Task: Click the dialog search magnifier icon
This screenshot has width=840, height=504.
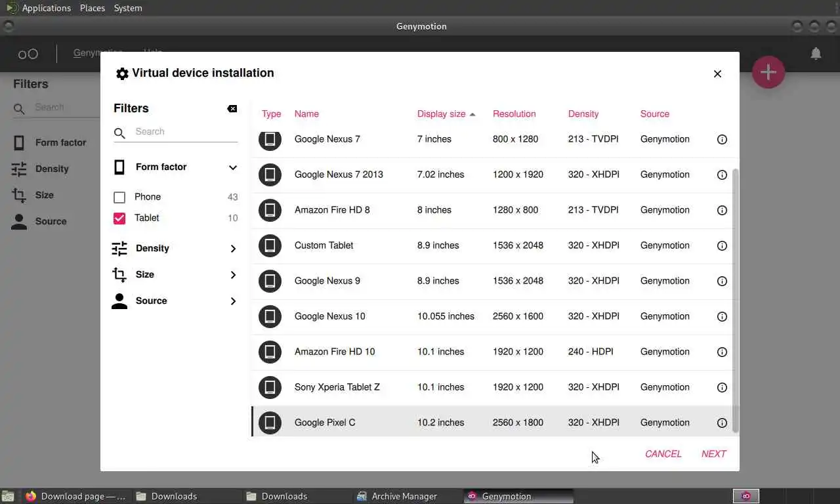Action: click(x=119, y=133)
